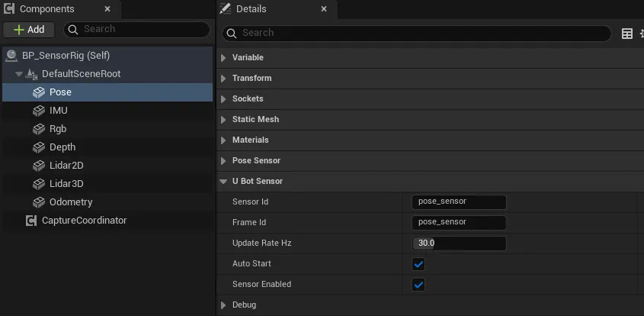
Task: Click the Details search magnifier icon
Action: (x=232, y=34)
